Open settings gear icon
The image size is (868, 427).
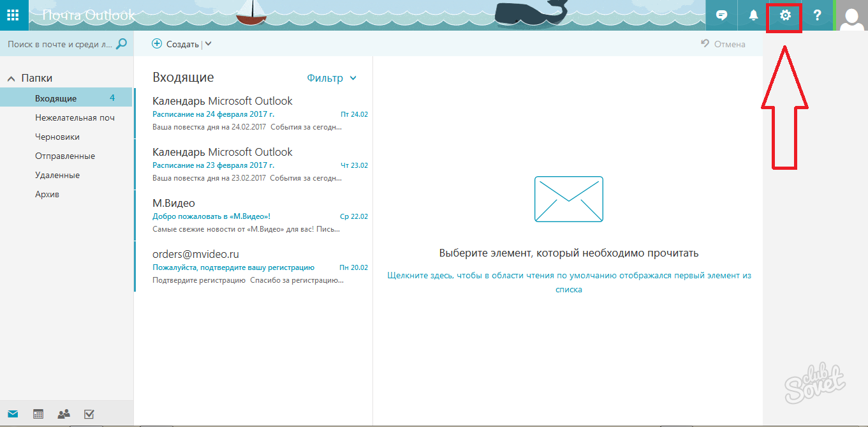coord(785,15)
